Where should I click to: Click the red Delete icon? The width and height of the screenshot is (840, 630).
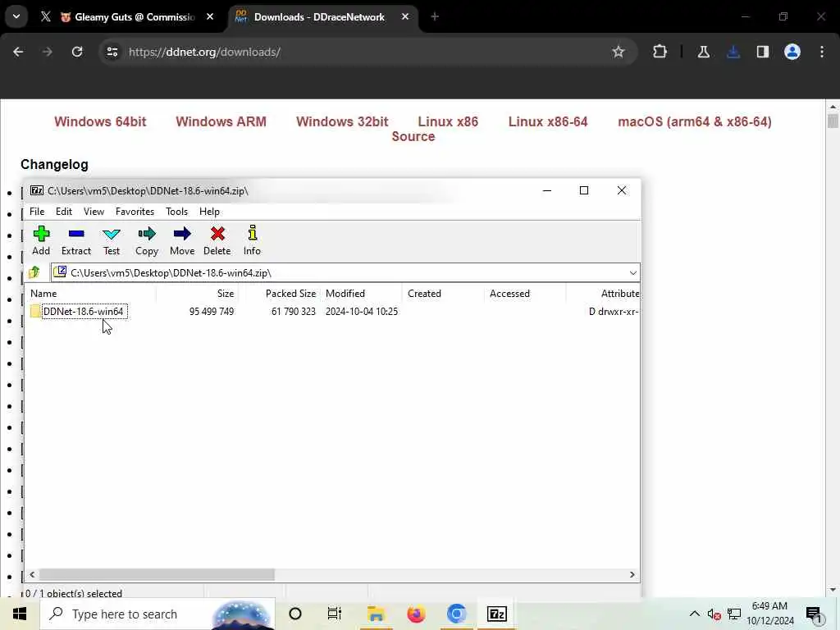(x=217, y=240)
